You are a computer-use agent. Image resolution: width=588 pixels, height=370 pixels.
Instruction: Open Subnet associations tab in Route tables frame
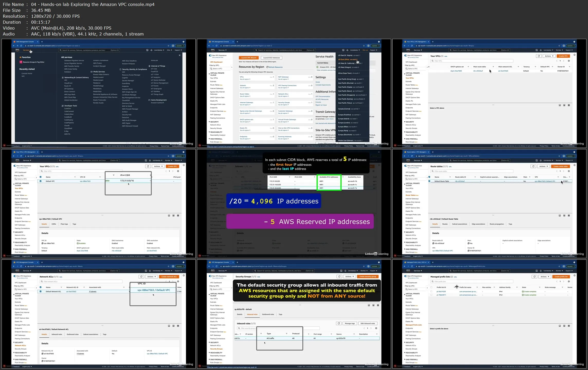459,224
